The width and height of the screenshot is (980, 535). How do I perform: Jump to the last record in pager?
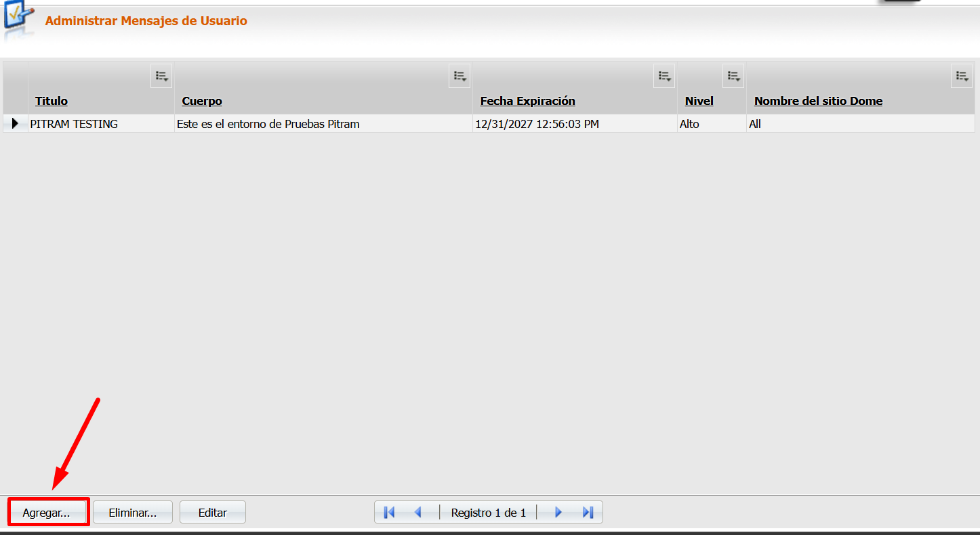tap(588, 513)
